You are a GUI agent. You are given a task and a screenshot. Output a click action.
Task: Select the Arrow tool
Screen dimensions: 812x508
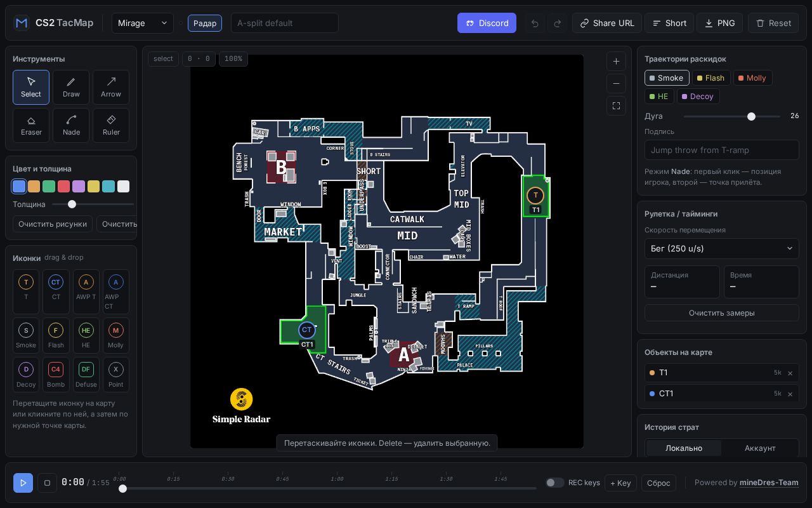pos(111,87)
